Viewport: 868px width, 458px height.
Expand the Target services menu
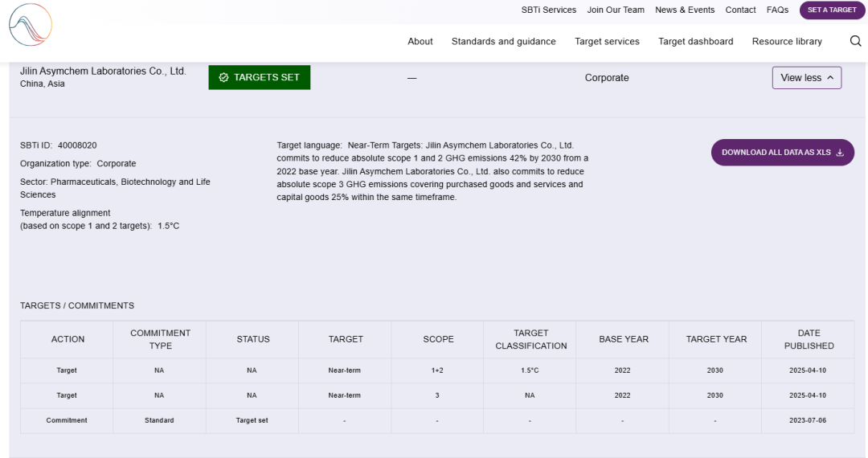607,42
